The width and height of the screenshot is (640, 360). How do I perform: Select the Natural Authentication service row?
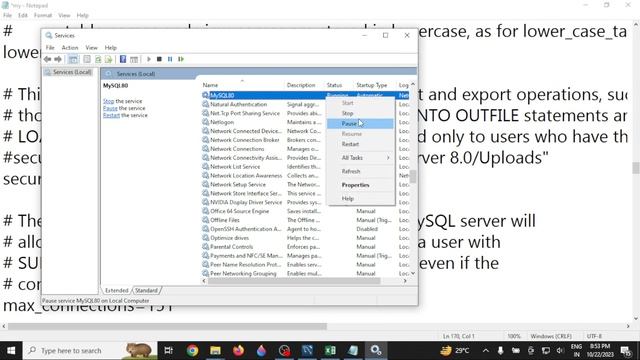tap(305, 104)
